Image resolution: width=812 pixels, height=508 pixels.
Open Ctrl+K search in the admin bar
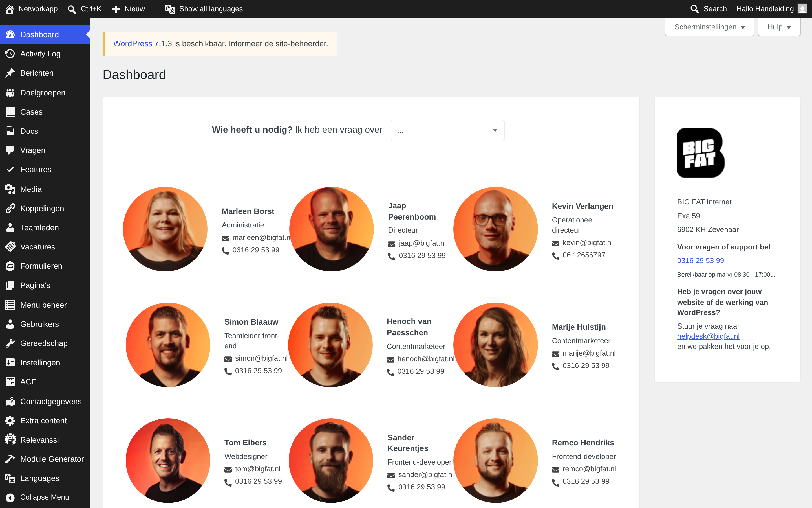coord(85,9)
